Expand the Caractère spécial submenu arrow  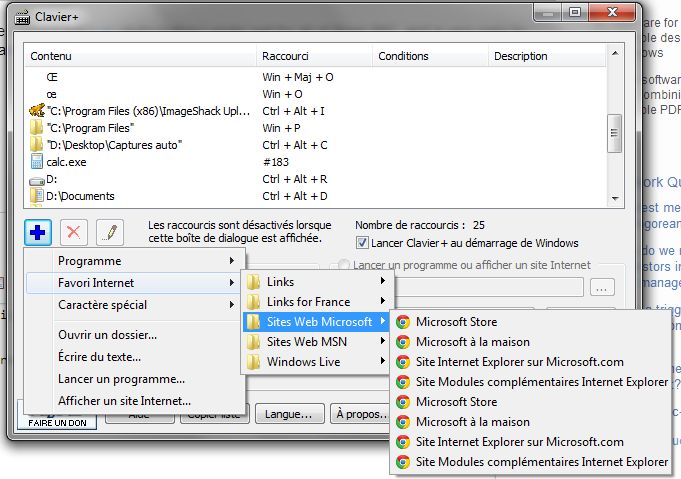(232, 305)
